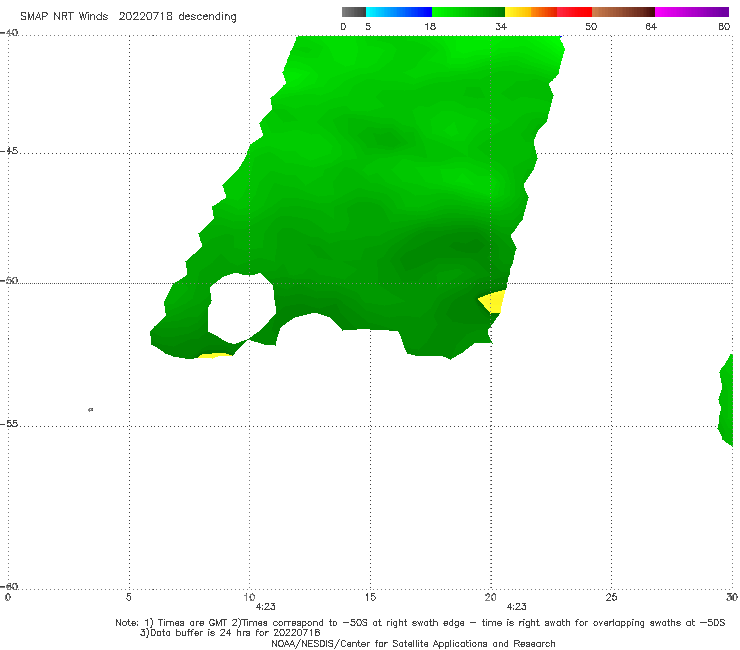Image resolution: width=740 pixels, height=650 pixels.
Task: Click the latitude axis label "-60"
Action: (9, 586)
